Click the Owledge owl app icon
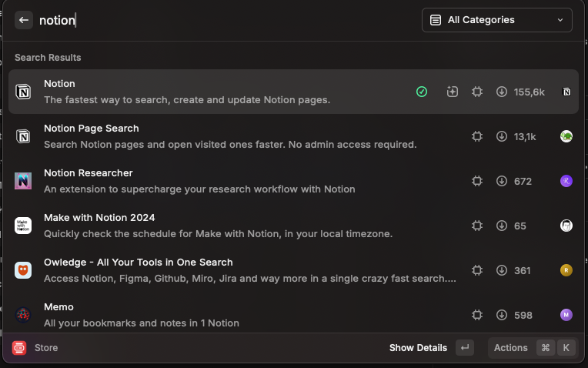 [23, 270]
